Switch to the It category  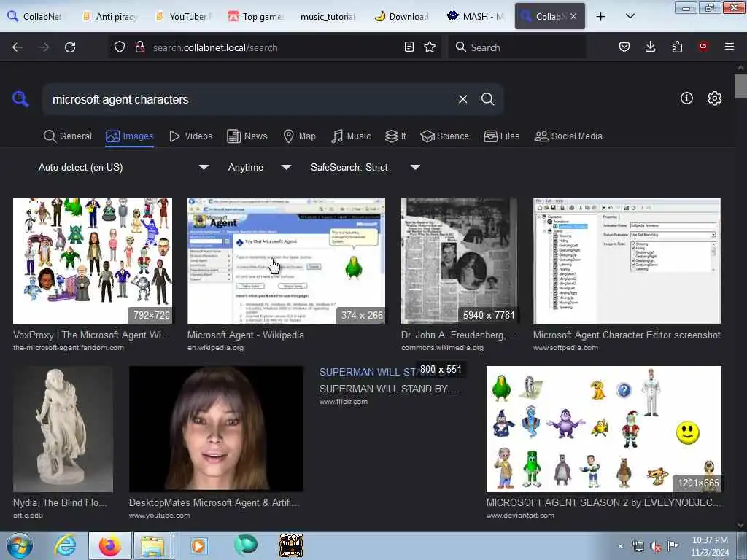[395, 136]
